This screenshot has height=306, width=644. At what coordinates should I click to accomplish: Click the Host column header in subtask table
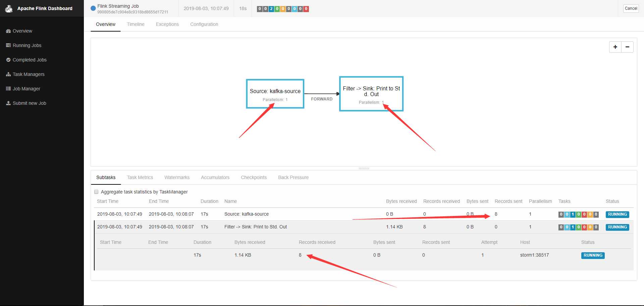coord(525,242)
